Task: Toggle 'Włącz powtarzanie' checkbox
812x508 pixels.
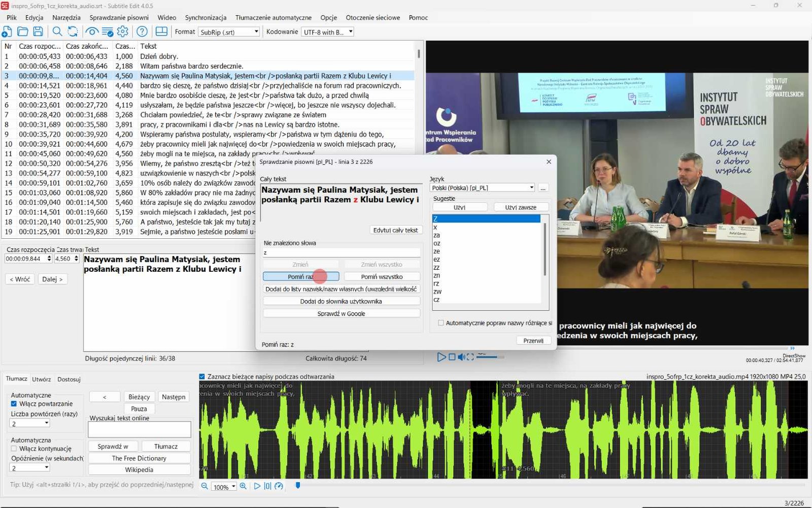Action: 14,404
